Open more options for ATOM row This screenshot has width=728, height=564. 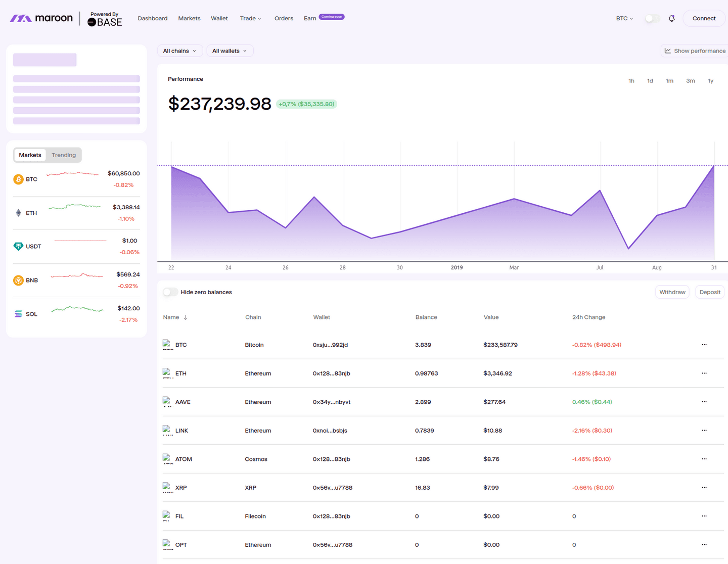tap(704, 459)
